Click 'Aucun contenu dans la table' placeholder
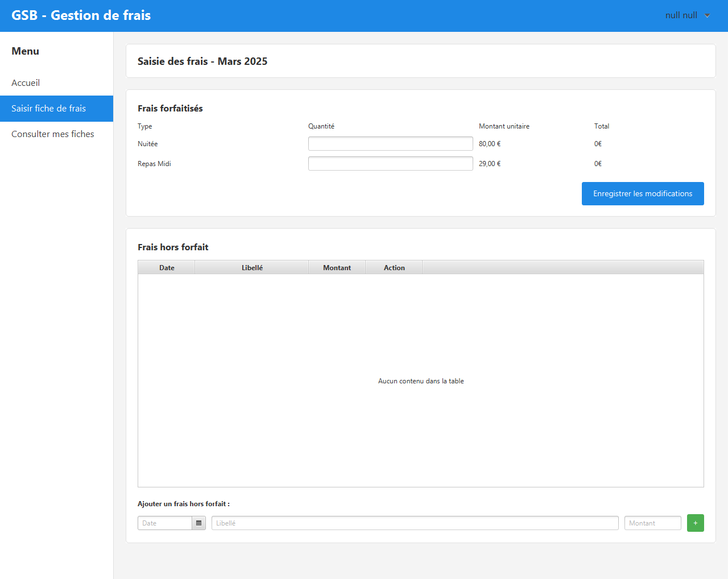728x579 pixels. click(421, 381)
